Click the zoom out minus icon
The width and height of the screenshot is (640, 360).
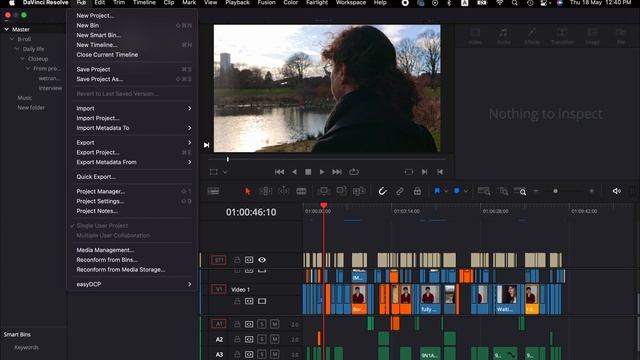point(536,191)
